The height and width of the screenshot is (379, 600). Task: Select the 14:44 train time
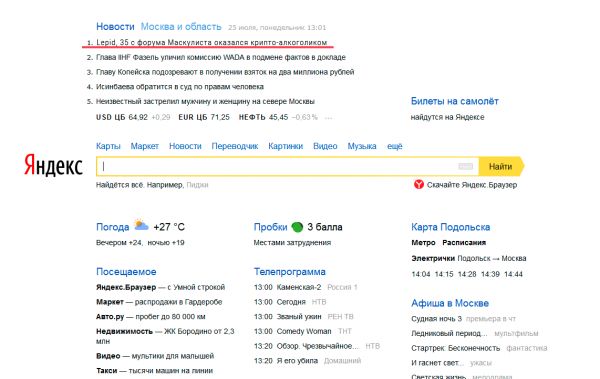point(513,274)
